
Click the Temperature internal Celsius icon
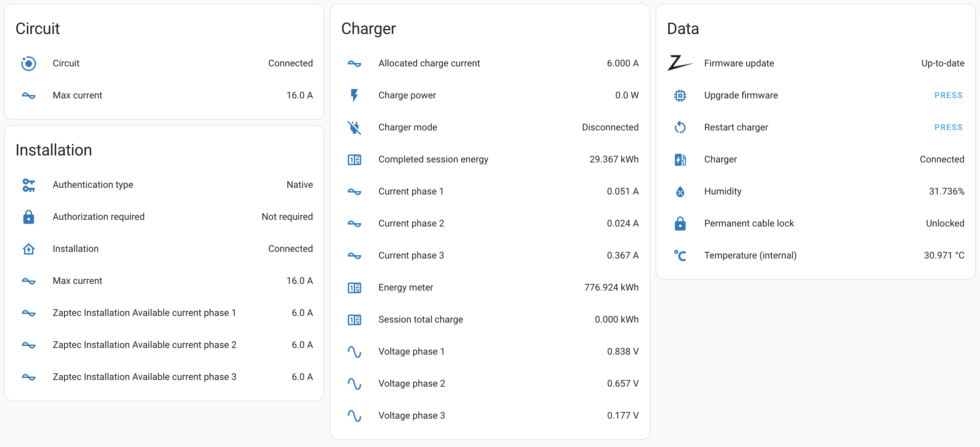(680, 256)
